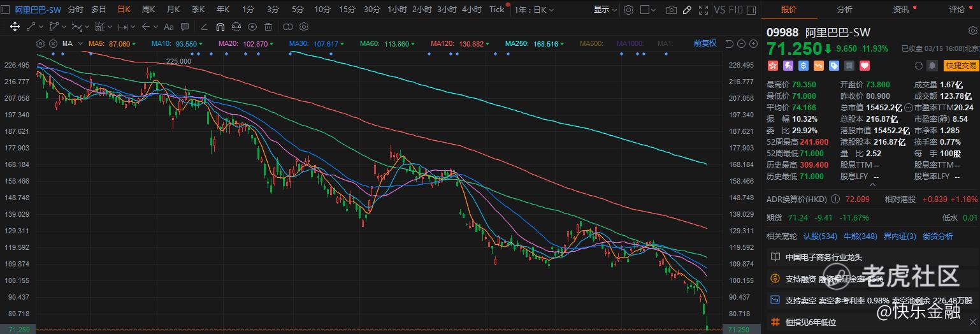
Task: Click the 快捷交易 quick trade button
Action: 961,65
